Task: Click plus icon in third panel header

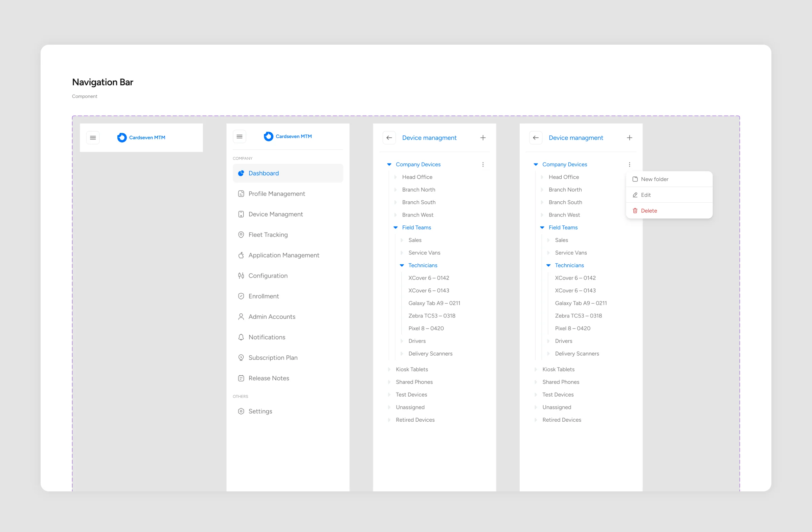Action: click(483, 137)
